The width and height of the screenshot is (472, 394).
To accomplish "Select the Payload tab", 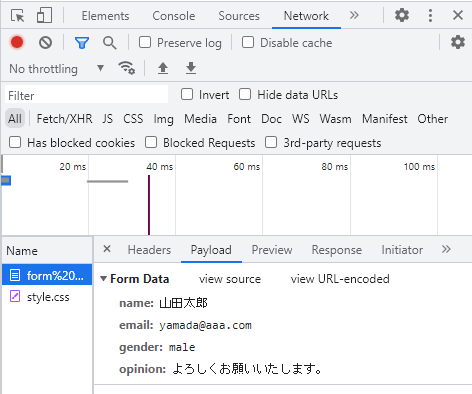I will pyautogui.click(x=211, y=250).
